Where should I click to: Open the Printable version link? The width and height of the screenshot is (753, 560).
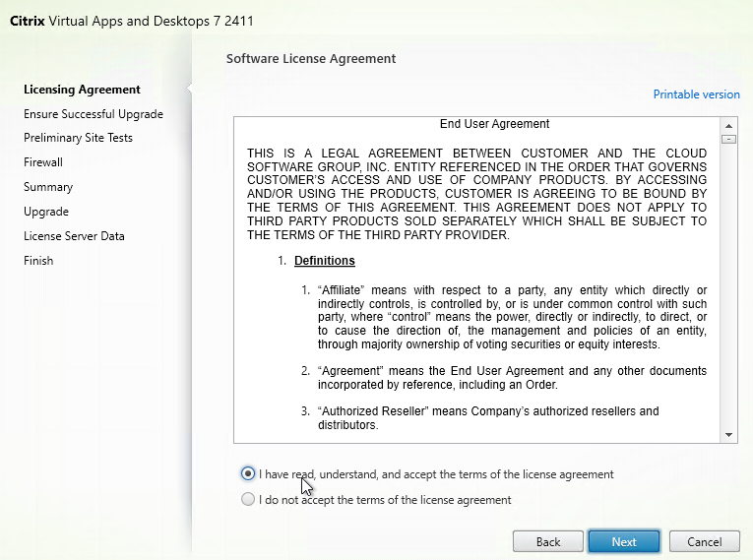tap(696, 94)
